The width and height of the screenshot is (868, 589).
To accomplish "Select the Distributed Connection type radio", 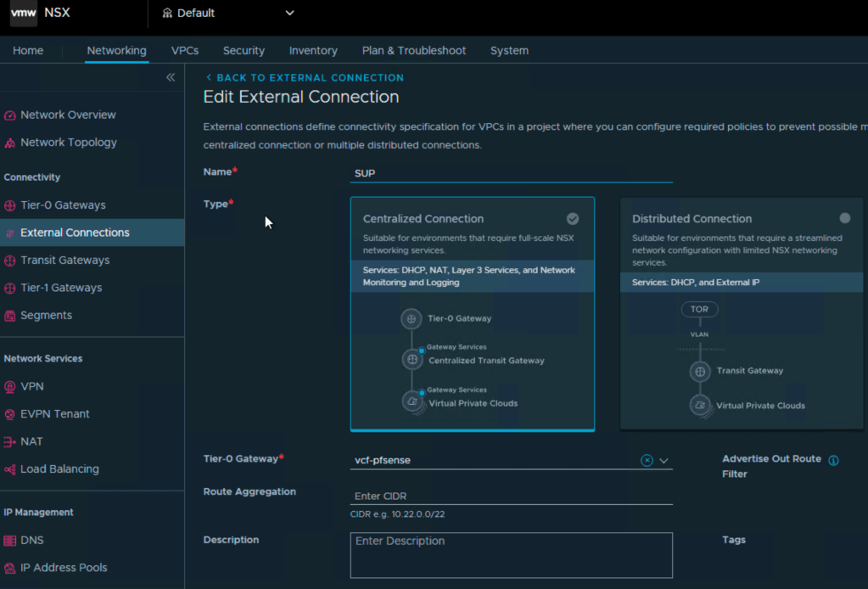I will [x=844, y=218].
